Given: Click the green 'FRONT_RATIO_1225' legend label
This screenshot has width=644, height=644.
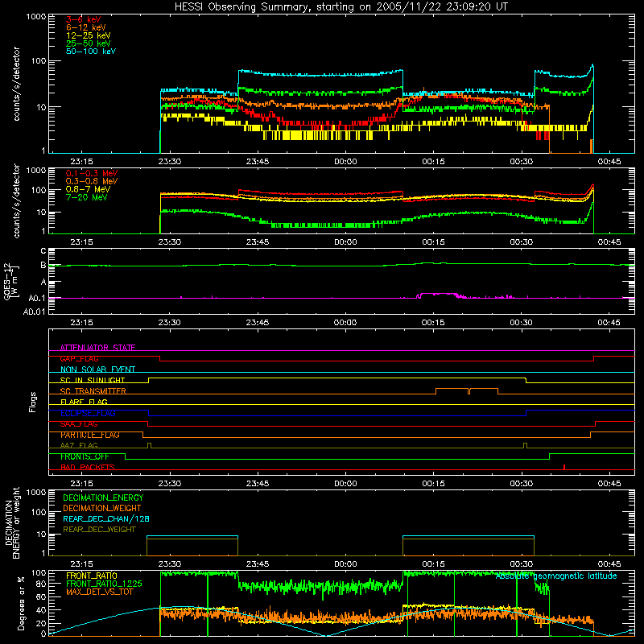Looking at the screenshot, I should click(x=104, y=584).
